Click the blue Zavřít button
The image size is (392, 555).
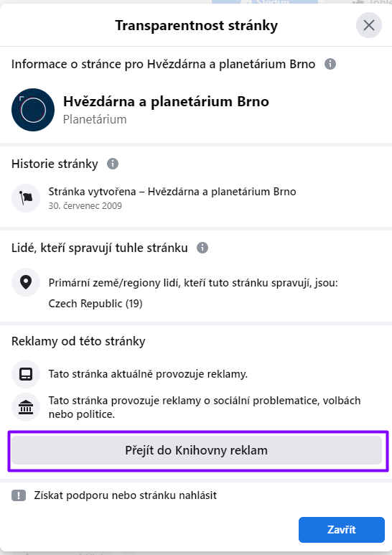pos(342,530)
